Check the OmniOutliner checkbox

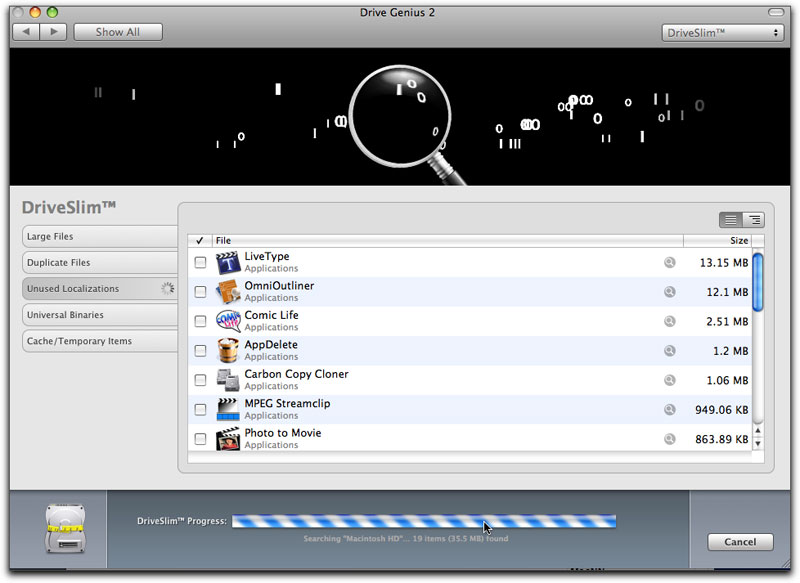point(200,292)
